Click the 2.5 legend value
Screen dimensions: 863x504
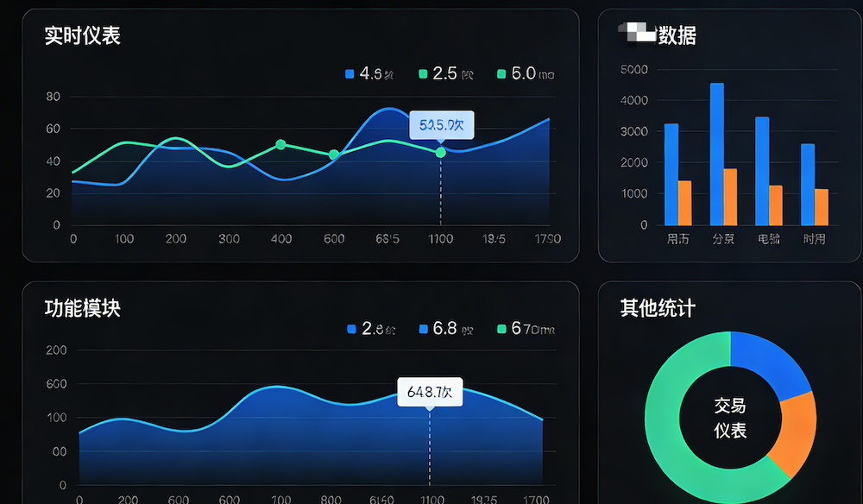point(444,73)
